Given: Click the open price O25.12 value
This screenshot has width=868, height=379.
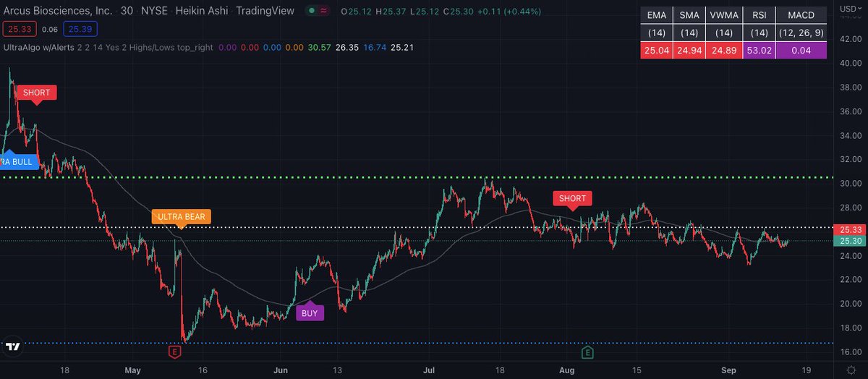Looking at the screenshot, I should (356, 12).
